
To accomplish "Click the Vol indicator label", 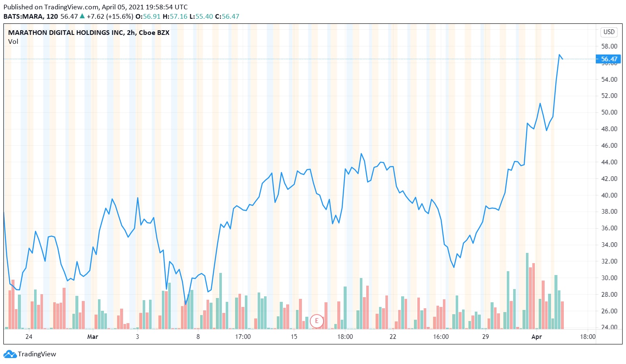I will (13, 41).
